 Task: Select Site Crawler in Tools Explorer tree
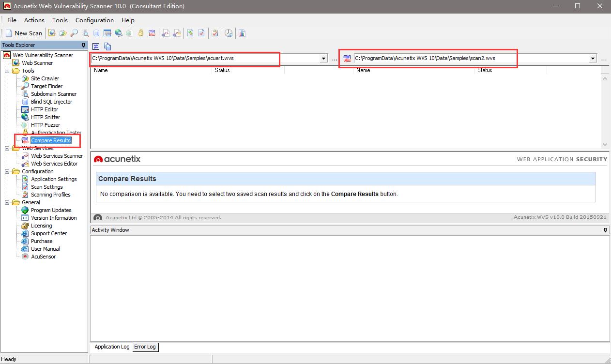pos(45,78)
